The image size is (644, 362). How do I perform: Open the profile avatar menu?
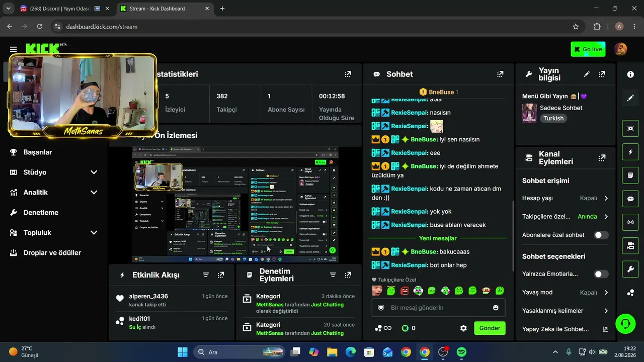[x=620, y=49]
